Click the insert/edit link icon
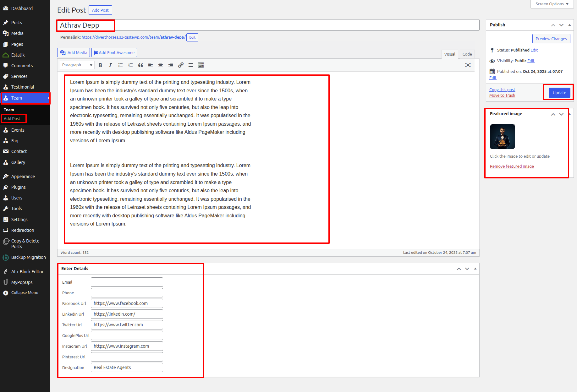The width and height of the screenshot is (577, 392). tap(181, 65)
